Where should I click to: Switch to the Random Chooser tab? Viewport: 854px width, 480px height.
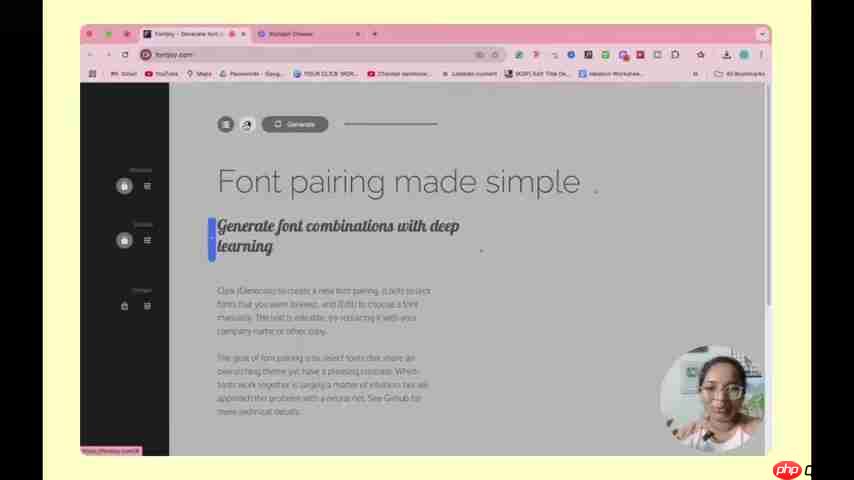pyautogui.click(x=300, y=34)
